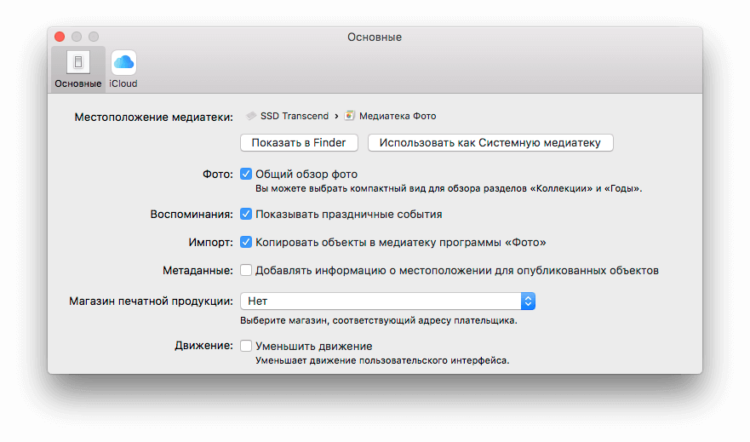The image size is (750, 442).
Task: Toggle Копировать объекты в медиатеку checkbox
Action: 246,242
